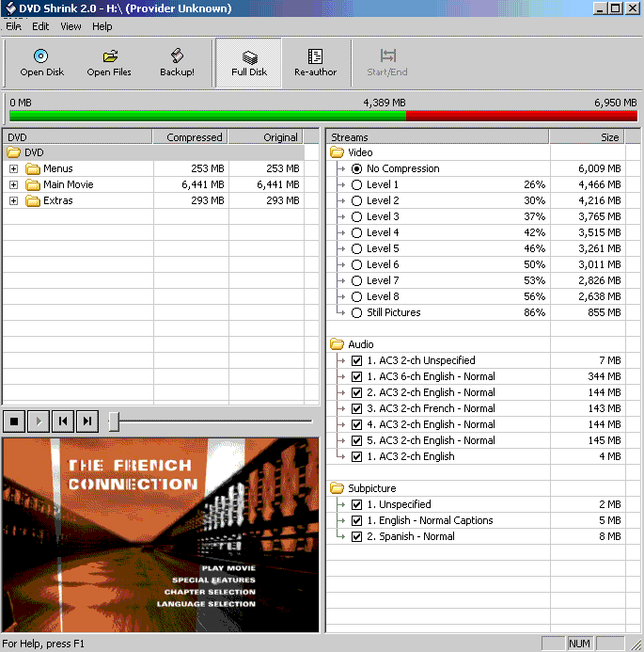Toggle 2. AC3 2-ch English - Normal checkbox
The height and width of the screenshot is (652, 644).
pyautogui.click(x=356, y=392)
